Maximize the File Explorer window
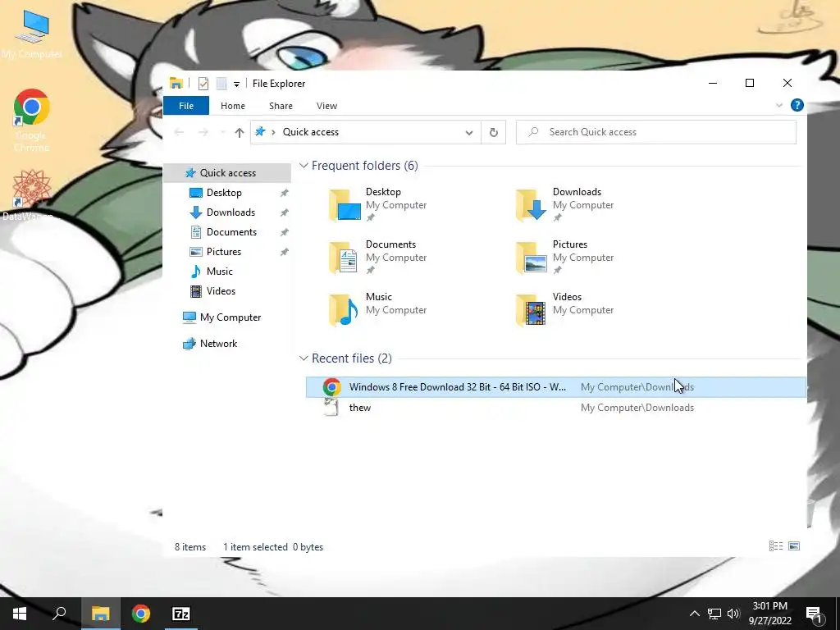Viewport: 840px width, 630px height. (x=750, y=83)
